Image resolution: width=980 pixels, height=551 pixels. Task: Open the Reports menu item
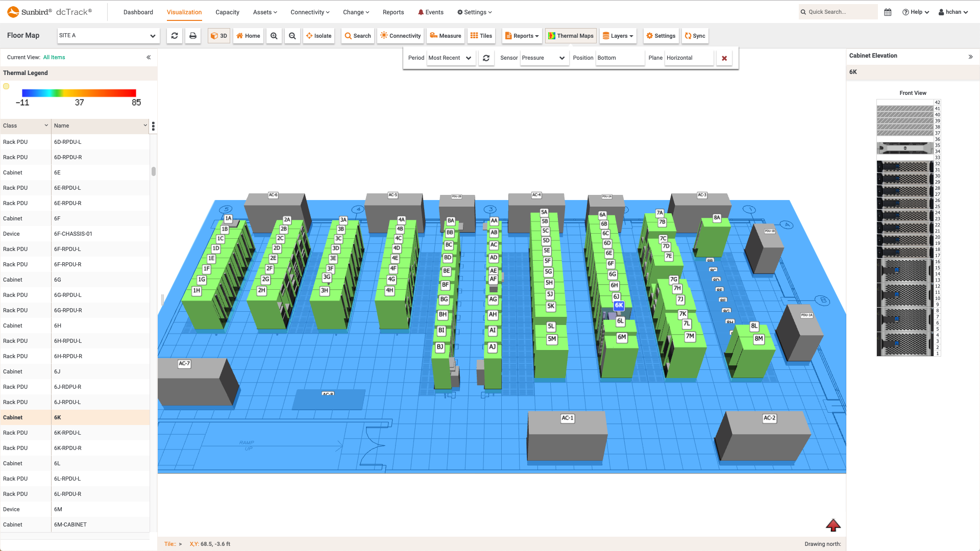coord(393,12)
